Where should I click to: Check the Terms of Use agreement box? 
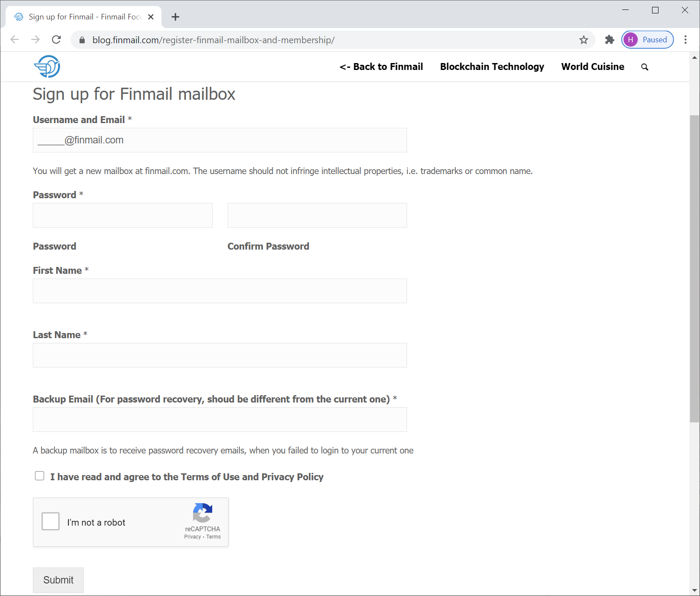coord(39,476)
